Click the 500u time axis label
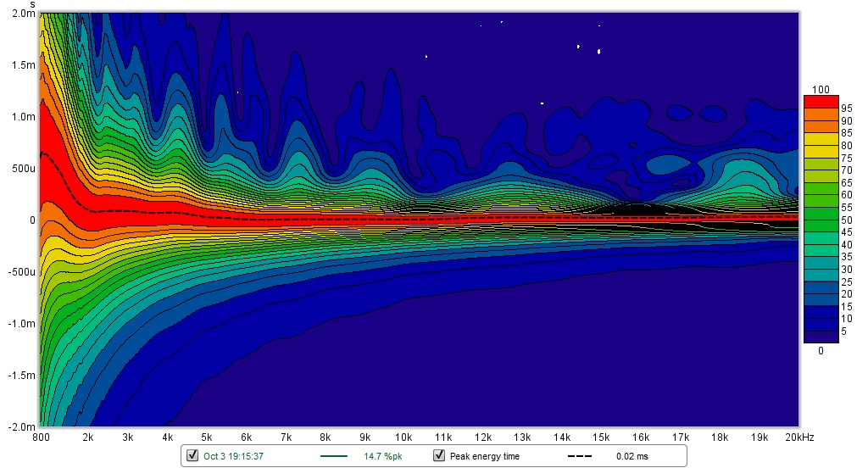The image size is (868, 468). click(x=24, y=169)
